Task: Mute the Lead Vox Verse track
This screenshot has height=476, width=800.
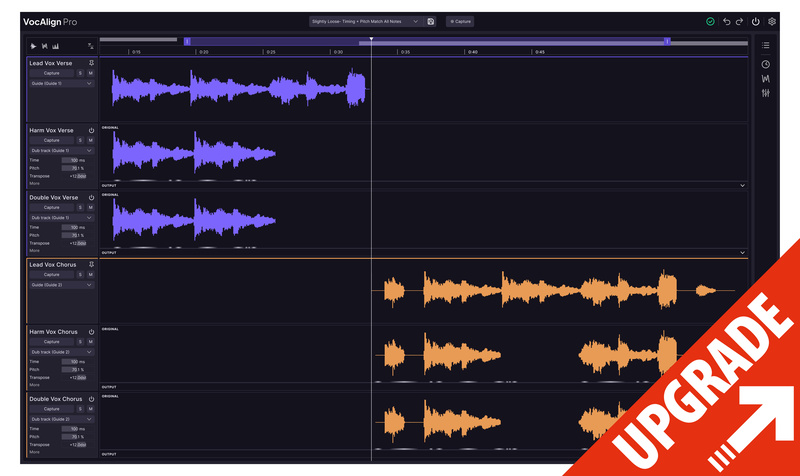Action: point(90,73)
